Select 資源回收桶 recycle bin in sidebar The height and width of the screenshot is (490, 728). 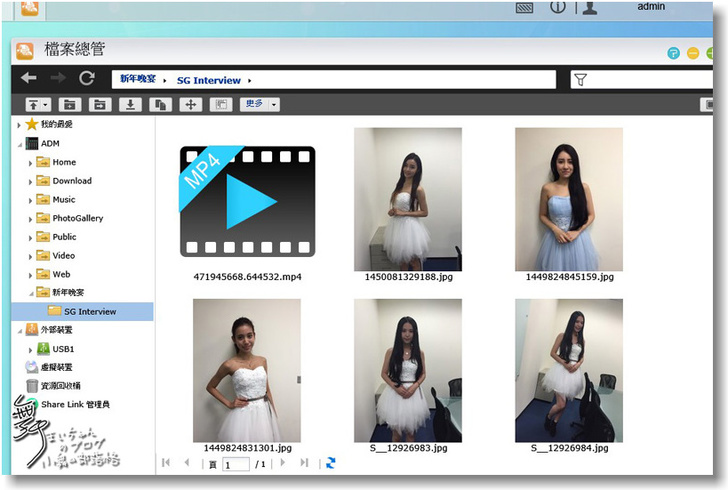point(60,386)
